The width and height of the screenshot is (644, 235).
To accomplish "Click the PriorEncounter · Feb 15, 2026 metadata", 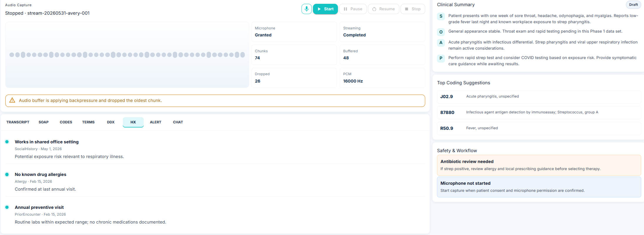I will pyautogui.click(x=40, y=214).
